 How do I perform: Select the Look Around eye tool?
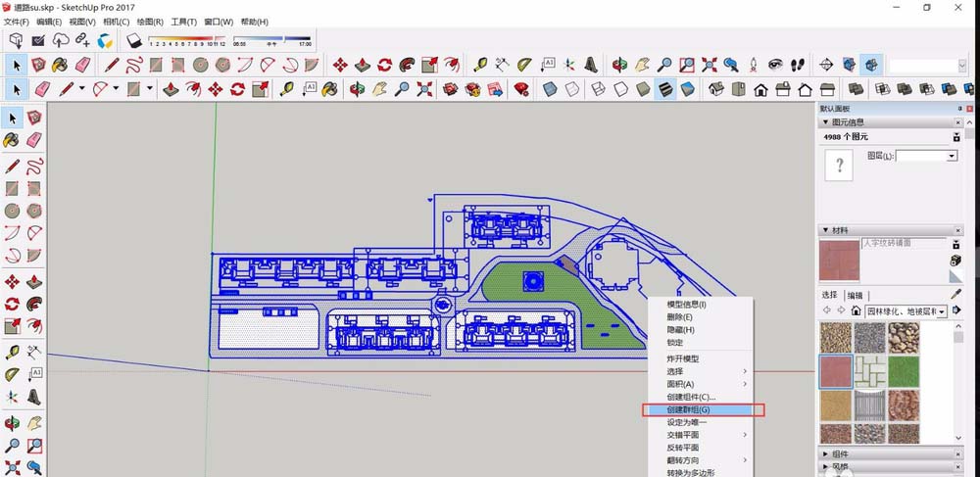coord(775,65)
